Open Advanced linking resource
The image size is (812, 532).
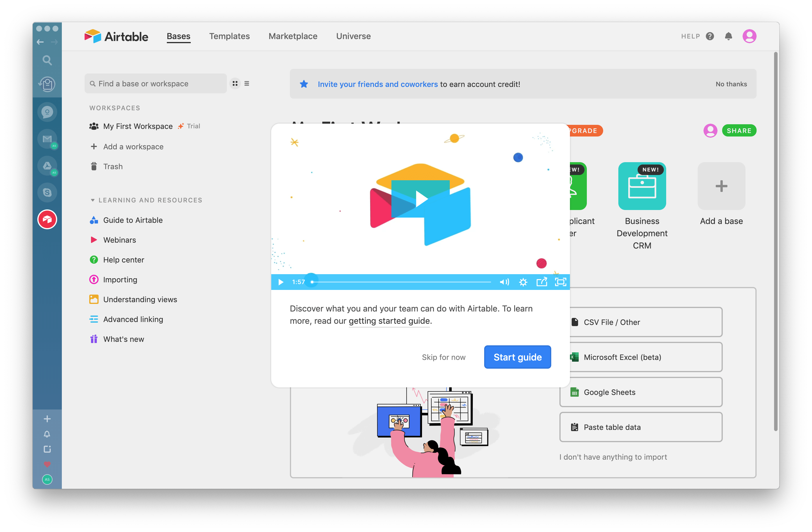(133, 319)
